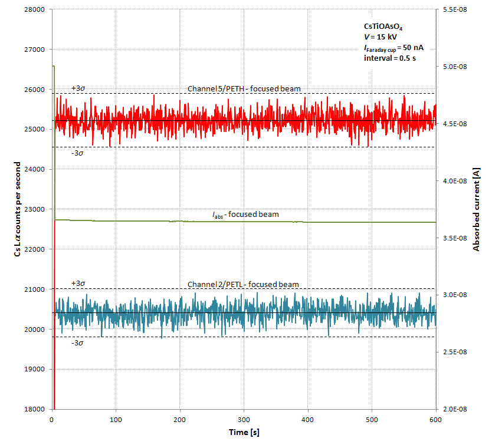
Task: Click the +3σ label above the red trace
Action: coord(78,88)
